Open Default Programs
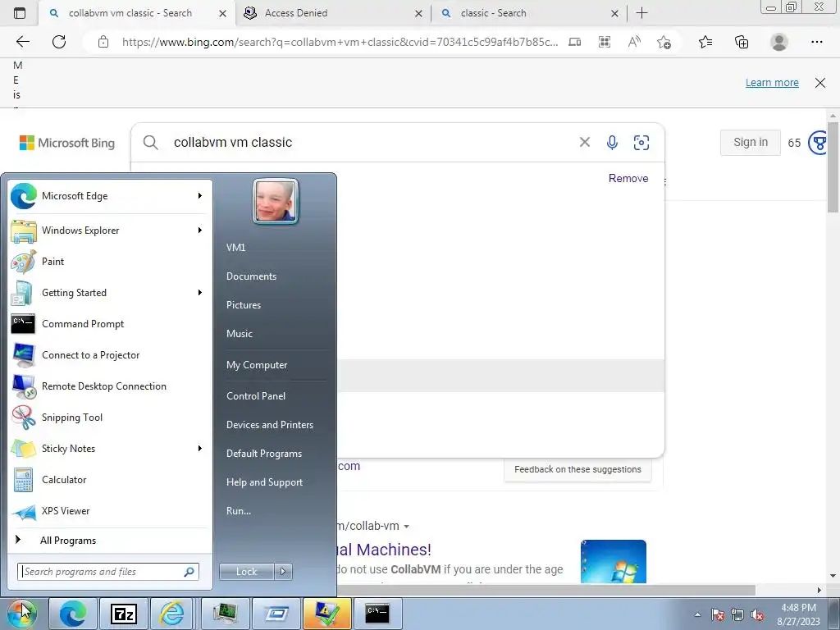 click(x=264, y=454)
